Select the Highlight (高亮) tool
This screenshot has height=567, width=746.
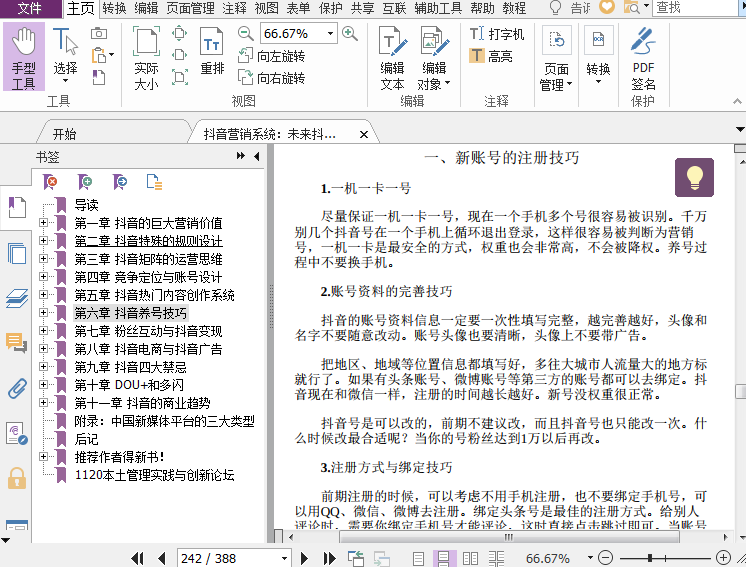[491, 56]
